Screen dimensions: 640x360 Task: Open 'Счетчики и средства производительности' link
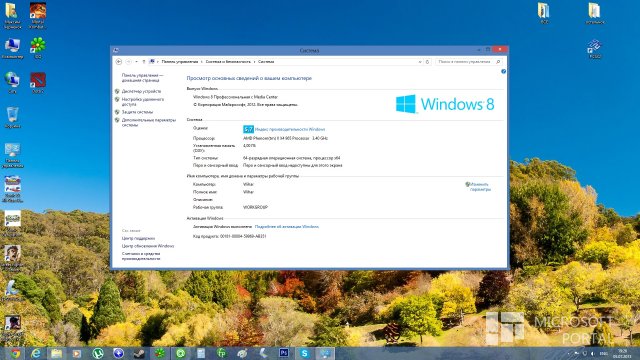(x=141, y=256)
